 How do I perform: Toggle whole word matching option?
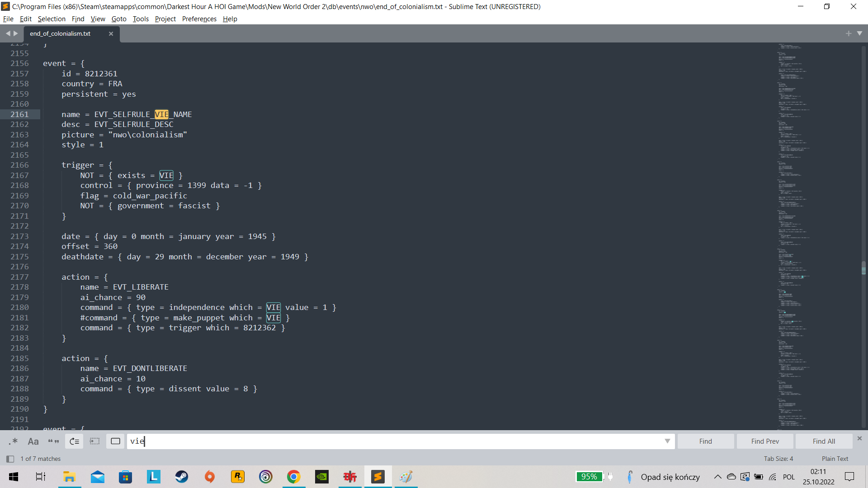click(53, 441)
